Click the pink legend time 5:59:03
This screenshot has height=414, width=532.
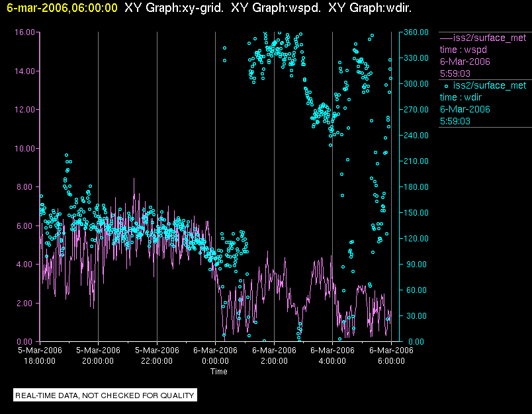455,73
